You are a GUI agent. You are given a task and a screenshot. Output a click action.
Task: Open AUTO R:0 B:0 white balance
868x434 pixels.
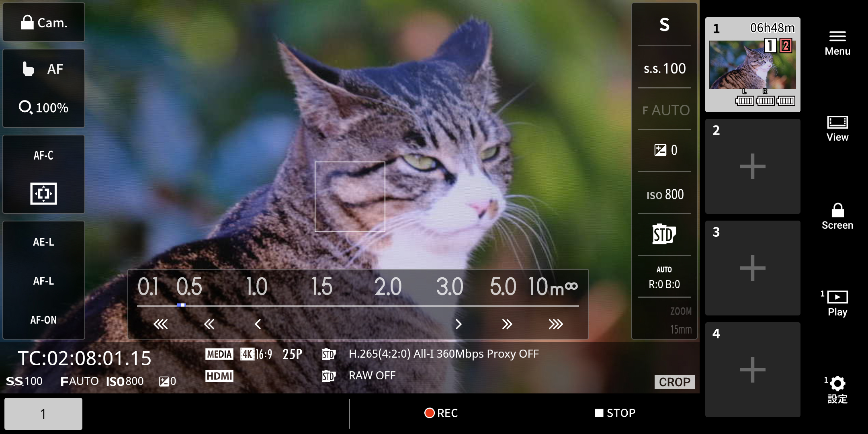664,277
